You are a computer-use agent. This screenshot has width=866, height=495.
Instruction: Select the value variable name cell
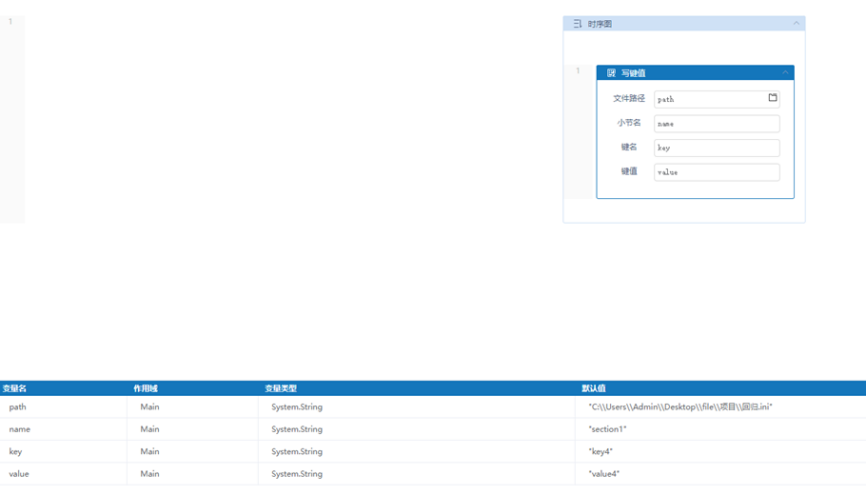[19, 474]
